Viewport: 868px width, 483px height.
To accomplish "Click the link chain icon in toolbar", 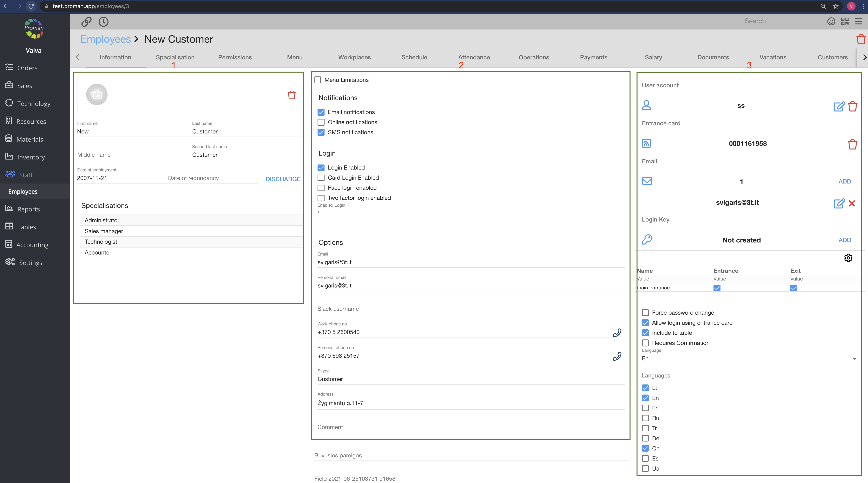I will (x=86, y=22).
